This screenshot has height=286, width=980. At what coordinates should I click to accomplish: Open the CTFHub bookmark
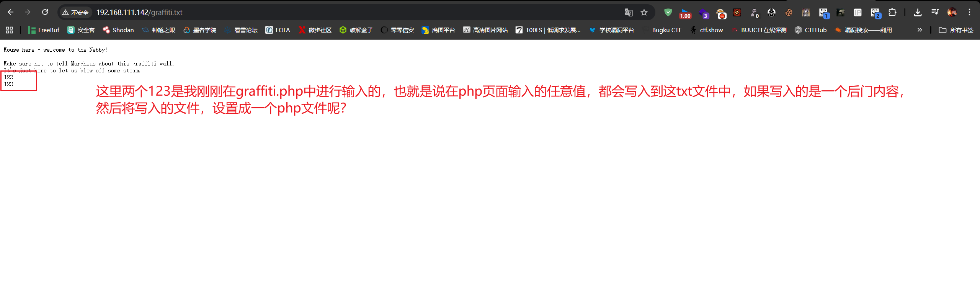pos(810,30)
